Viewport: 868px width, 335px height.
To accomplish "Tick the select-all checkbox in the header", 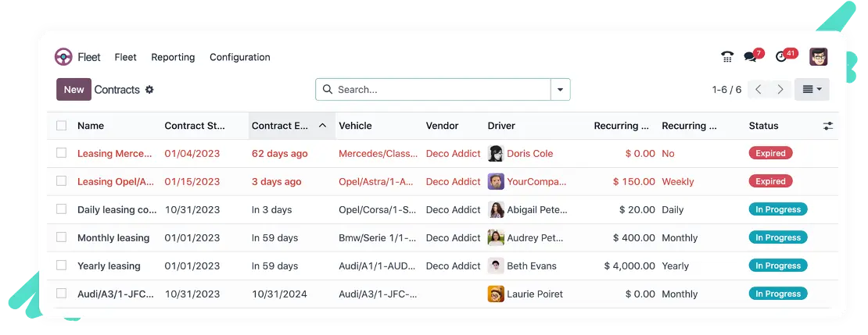I will [62, 126].
